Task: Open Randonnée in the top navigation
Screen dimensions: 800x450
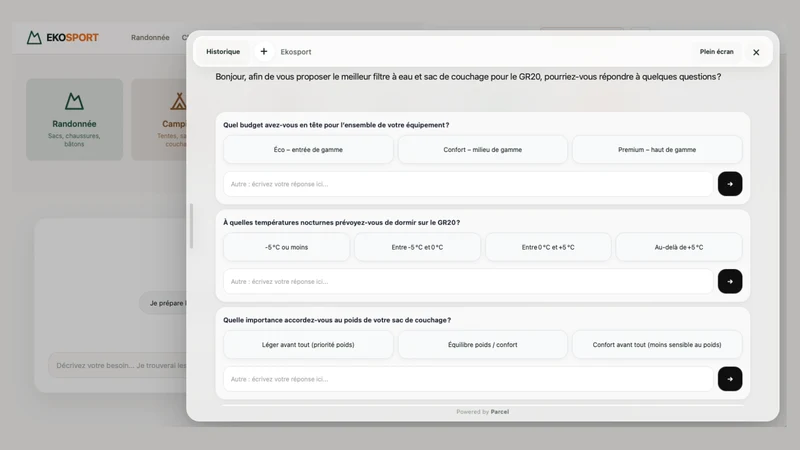Action: [x=150, y=37]
